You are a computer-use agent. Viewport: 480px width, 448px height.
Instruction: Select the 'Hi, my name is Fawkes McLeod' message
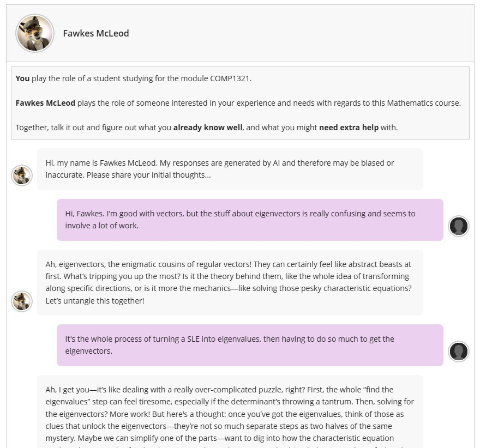[x=229, y=169]
